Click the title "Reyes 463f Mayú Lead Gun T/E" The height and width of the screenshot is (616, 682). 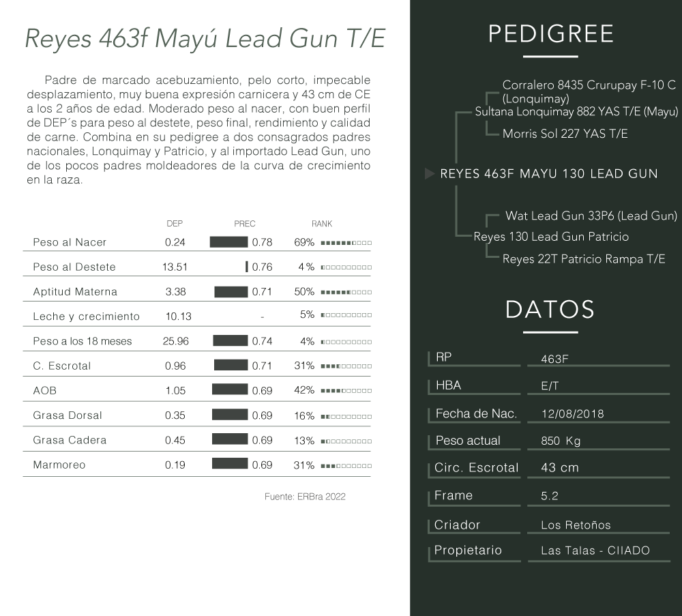205,38
